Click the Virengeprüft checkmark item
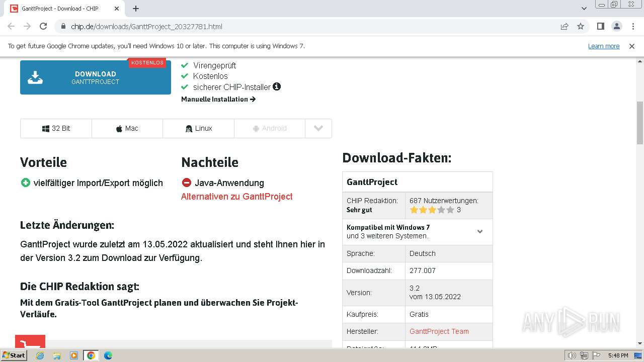The width and height of the screenshot is (644, 362). (209, 65)
